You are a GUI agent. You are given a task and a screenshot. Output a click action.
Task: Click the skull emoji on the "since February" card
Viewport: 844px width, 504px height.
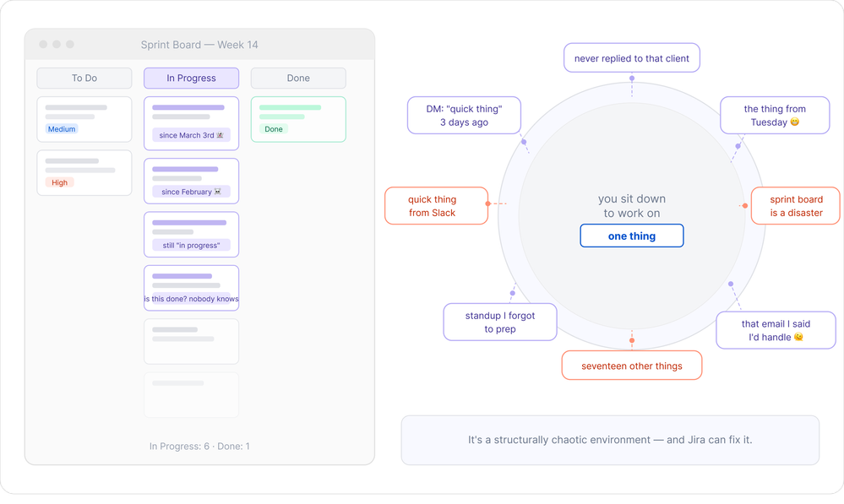click(x=218, y=192)
